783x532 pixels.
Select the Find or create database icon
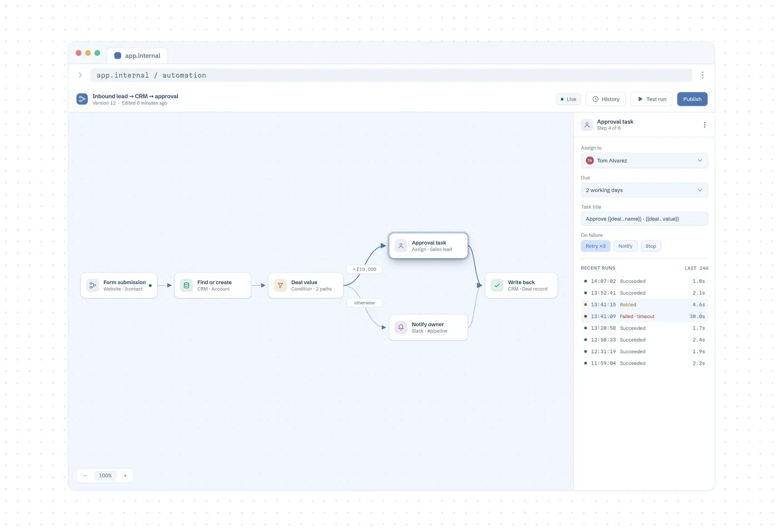[x=186, y=285]
